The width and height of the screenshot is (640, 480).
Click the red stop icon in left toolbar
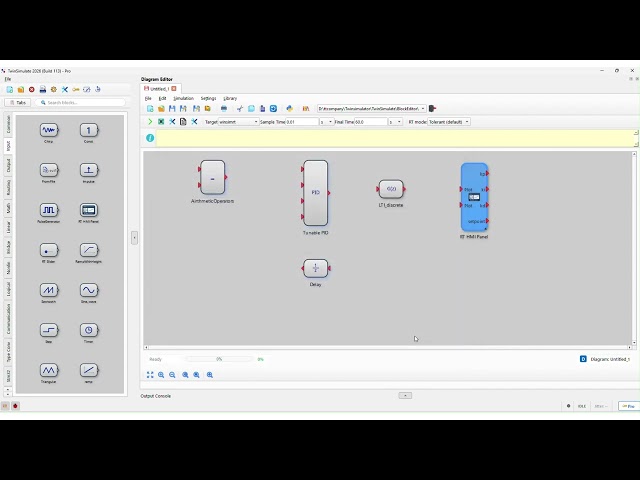(31, 89)
